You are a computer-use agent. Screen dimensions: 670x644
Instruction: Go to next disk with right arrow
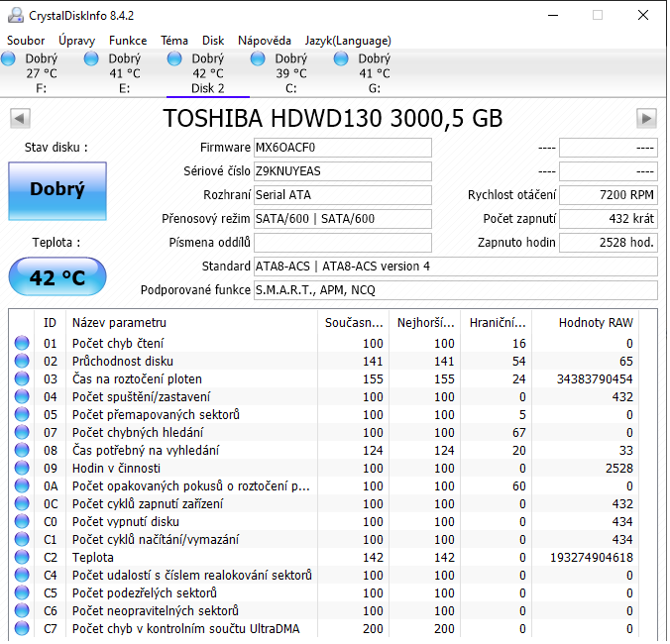646,119
